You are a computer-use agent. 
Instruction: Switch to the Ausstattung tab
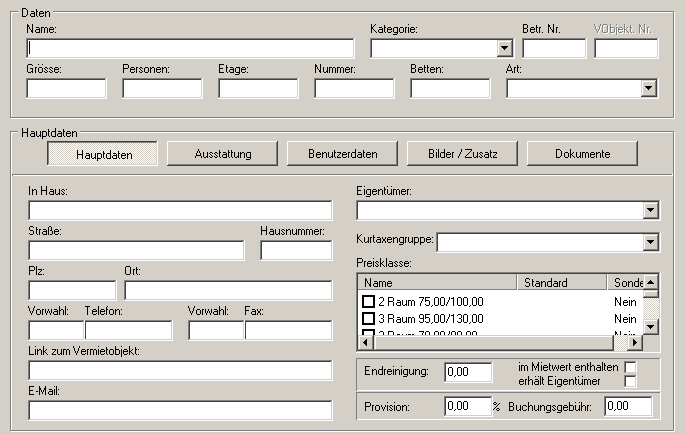(x=222, y=154)
